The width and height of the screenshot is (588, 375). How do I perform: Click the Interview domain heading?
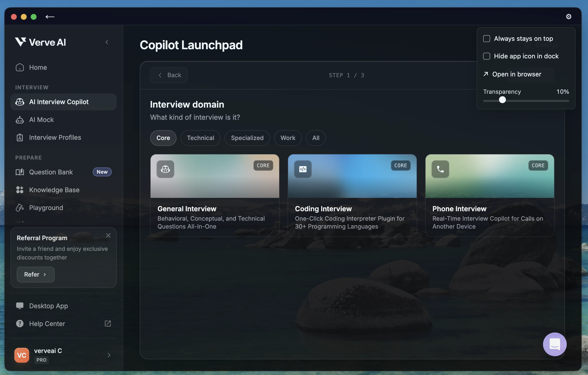point(187,104)
